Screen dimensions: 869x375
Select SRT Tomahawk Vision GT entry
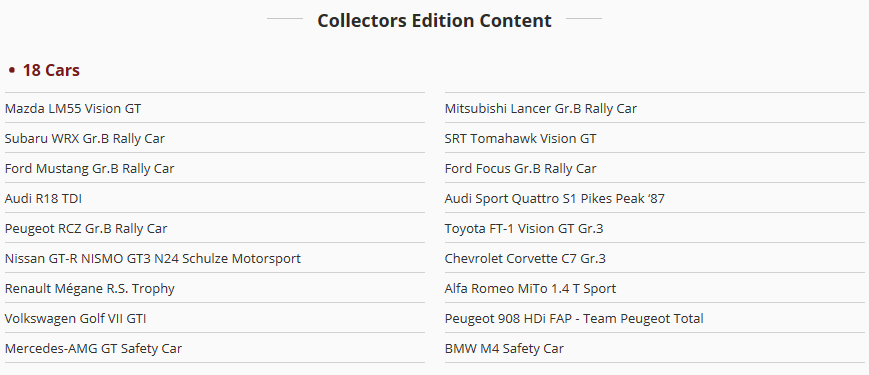click(655, 138)
